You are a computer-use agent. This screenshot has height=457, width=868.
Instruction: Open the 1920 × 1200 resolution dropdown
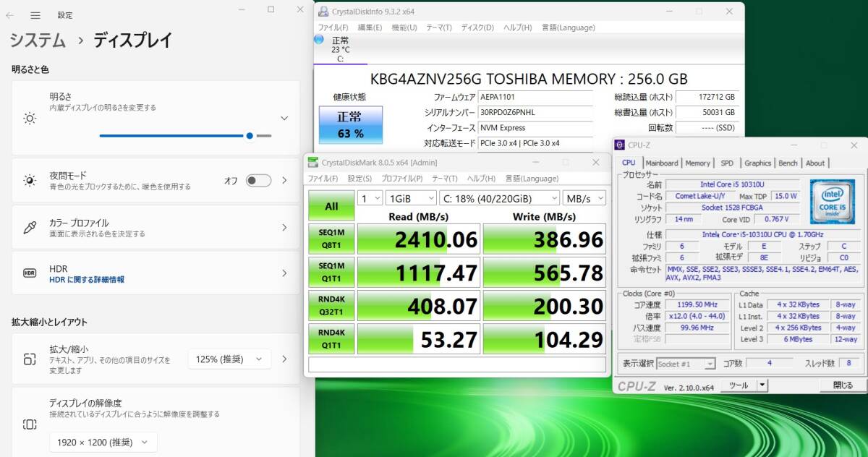point(103,443)
